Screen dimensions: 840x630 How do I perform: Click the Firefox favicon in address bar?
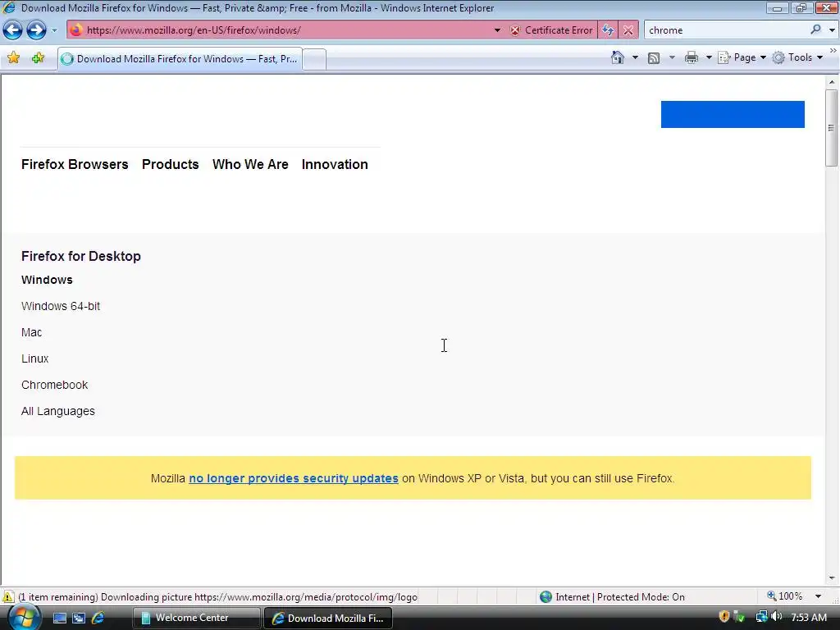click(76, 30)
